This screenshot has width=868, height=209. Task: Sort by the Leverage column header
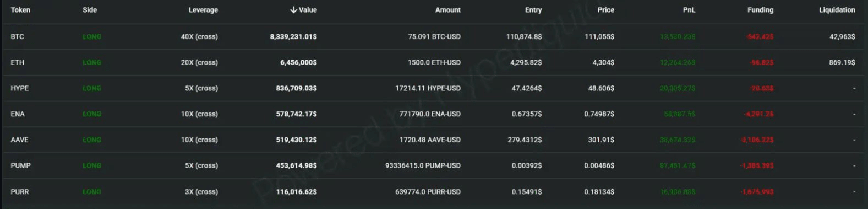tap(203, 10)
